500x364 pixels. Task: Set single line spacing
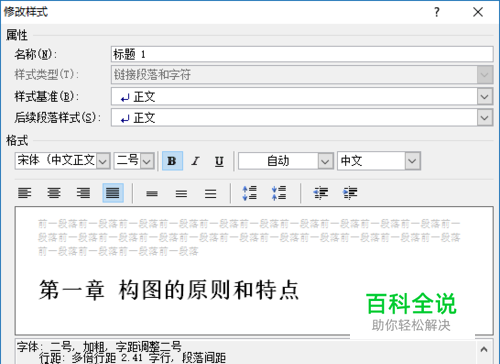click(x=152, y=193)
